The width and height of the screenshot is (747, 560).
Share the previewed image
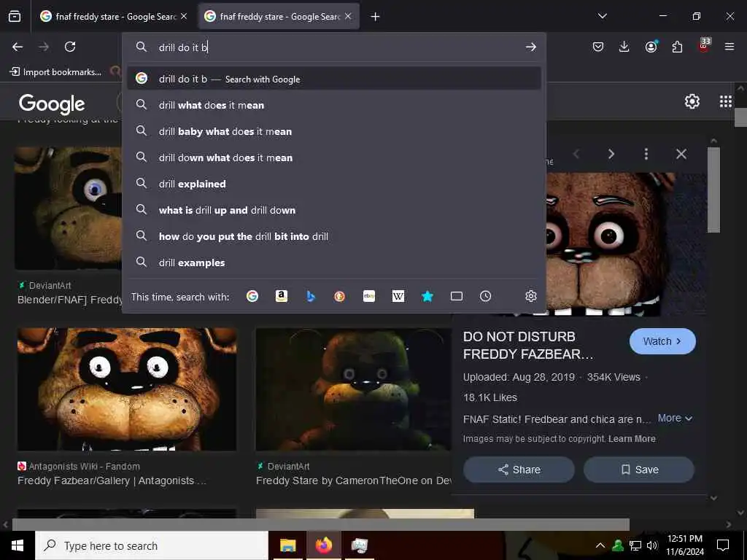coord(519,470)
